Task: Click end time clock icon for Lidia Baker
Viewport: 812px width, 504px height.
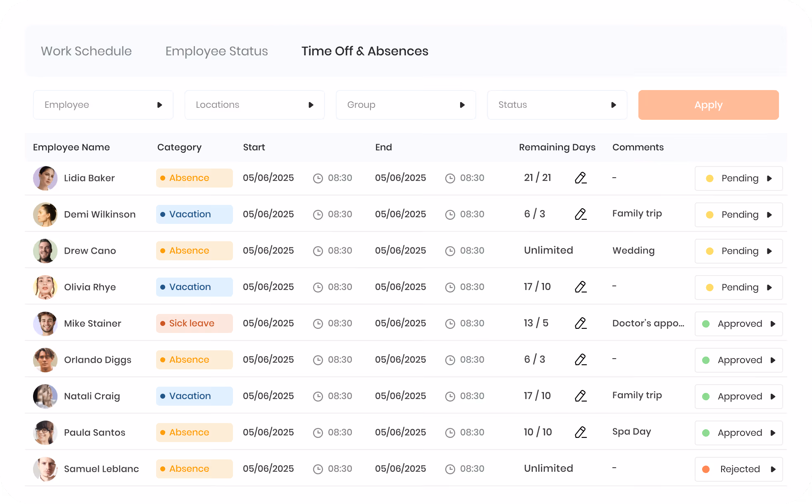Action: point(450,178)
